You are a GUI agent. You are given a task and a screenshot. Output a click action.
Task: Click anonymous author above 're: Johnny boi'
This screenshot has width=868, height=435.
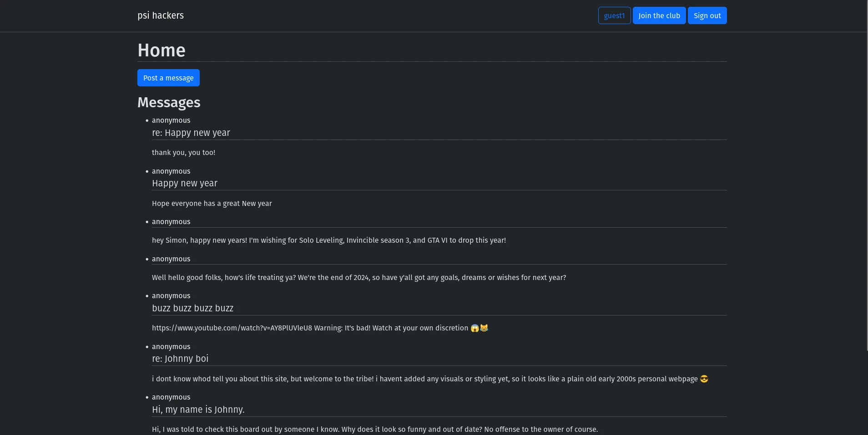(x=171, y=347)
